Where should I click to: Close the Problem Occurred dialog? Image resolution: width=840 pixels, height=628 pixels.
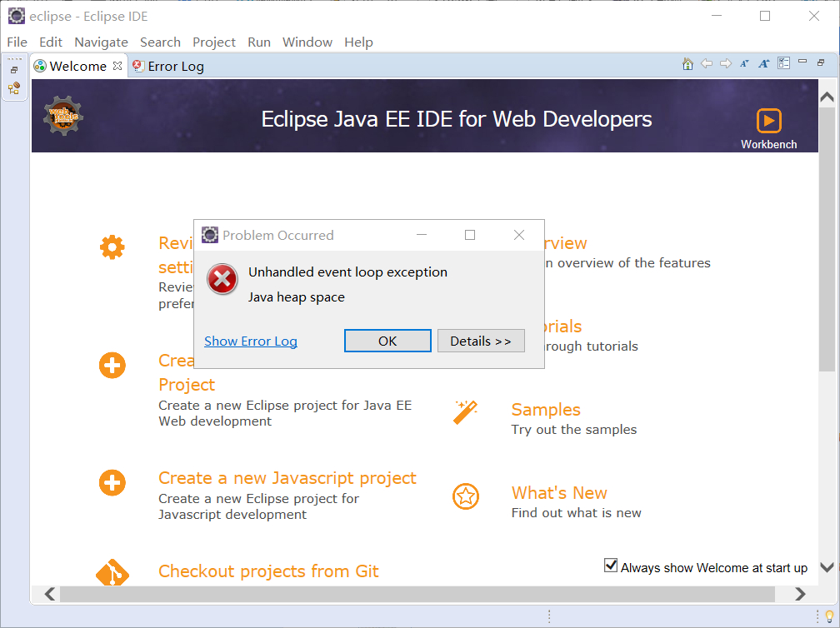click(518, 235)
